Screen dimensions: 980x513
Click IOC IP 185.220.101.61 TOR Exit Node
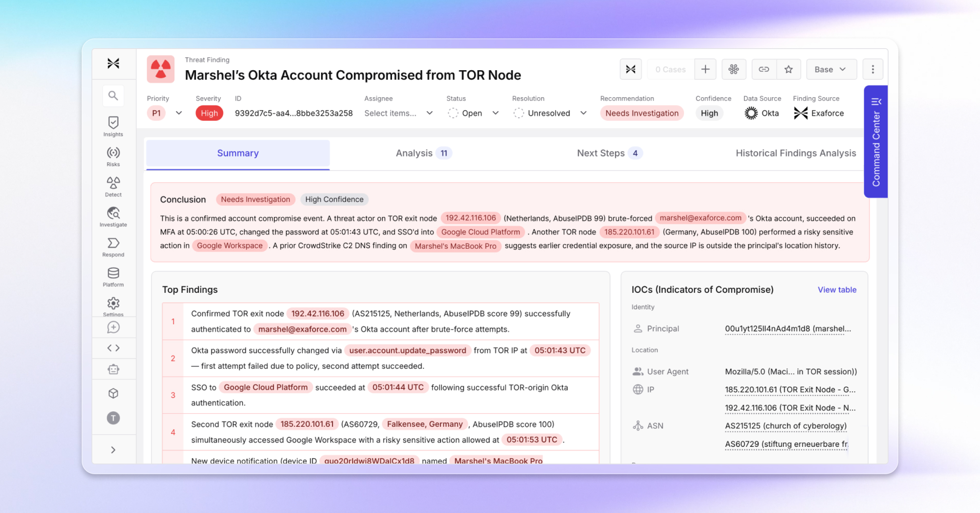pyautogui.click(x=790, y=390)
